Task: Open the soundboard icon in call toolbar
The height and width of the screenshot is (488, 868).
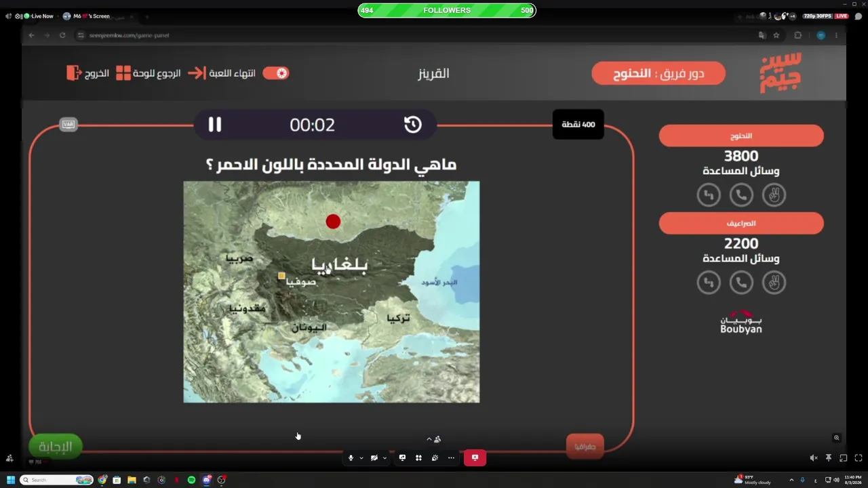Action: point(435,458)
